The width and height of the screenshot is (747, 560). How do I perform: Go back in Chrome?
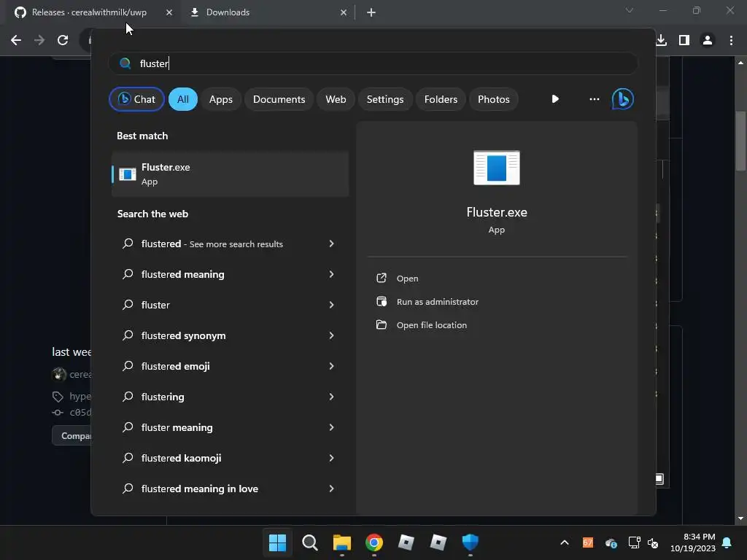tap(16, 40)
